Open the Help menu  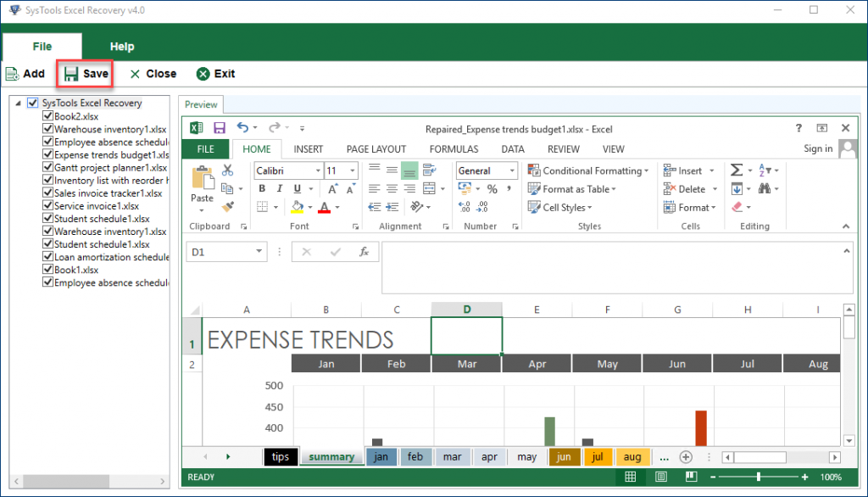[122, 46]
